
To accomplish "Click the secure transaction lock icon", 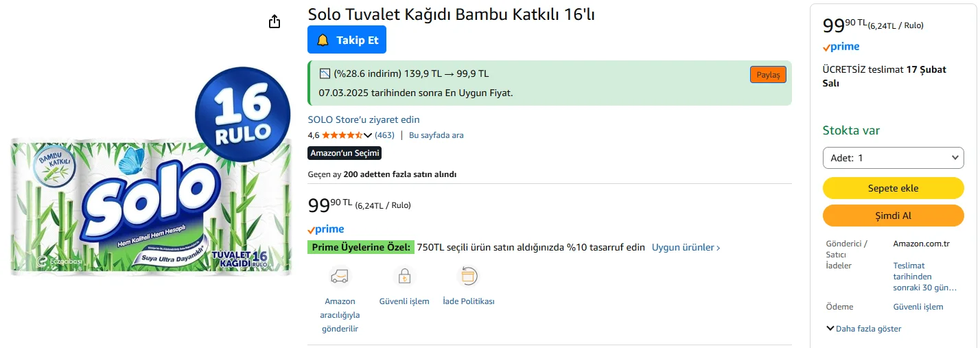I will click(x=404, y=276).
